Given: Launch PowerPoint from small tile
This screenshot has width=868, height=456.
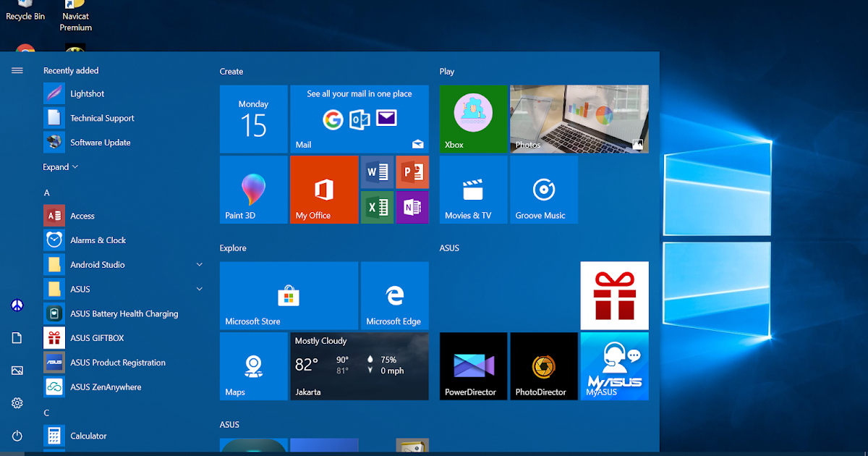Looking at the screenshot, I should (x=412, y=172).
